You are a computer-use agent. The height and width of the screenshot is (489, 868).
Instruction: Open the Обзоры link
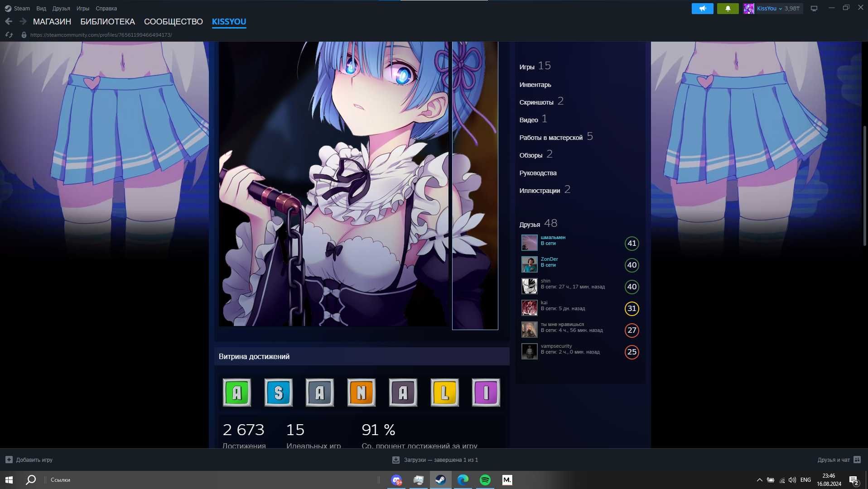(536, 154)
